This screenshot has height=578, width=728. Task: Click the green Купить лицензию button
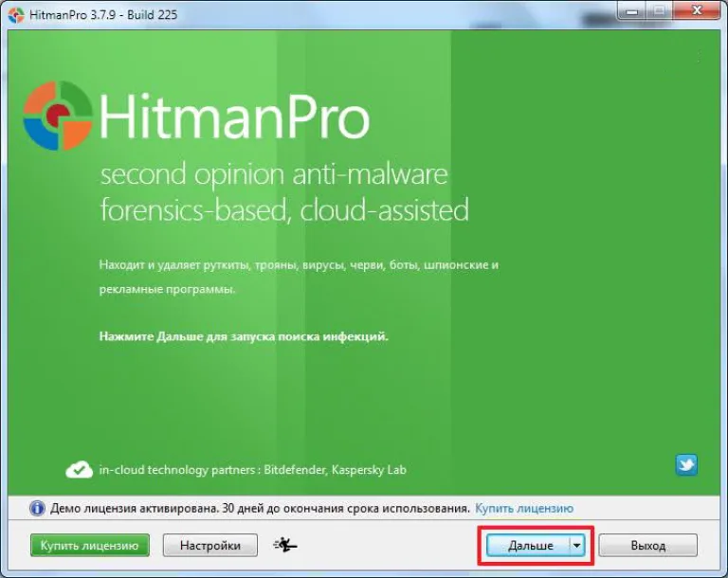pos(90,545)
